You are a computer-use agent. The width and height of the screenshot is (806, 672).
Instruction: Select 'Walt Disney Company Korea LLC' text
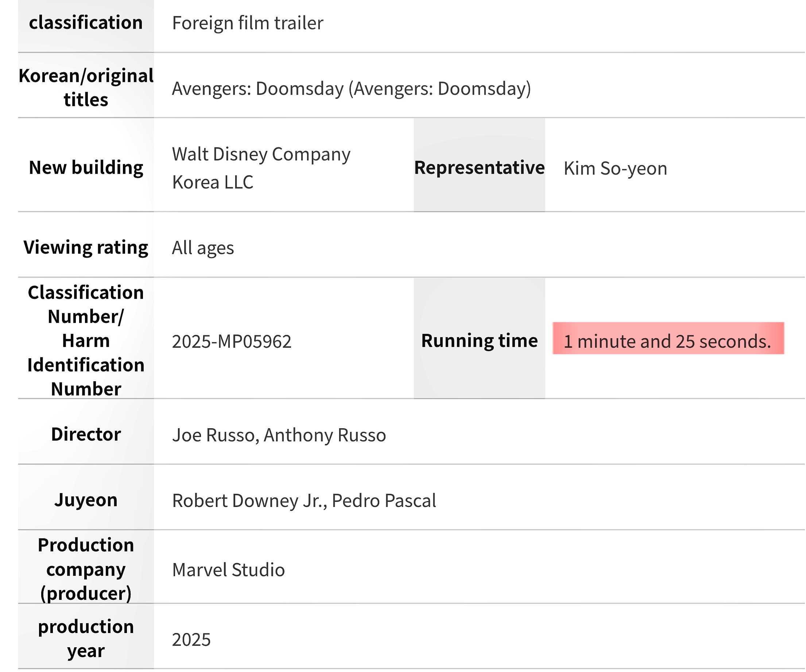click(261, 168)
